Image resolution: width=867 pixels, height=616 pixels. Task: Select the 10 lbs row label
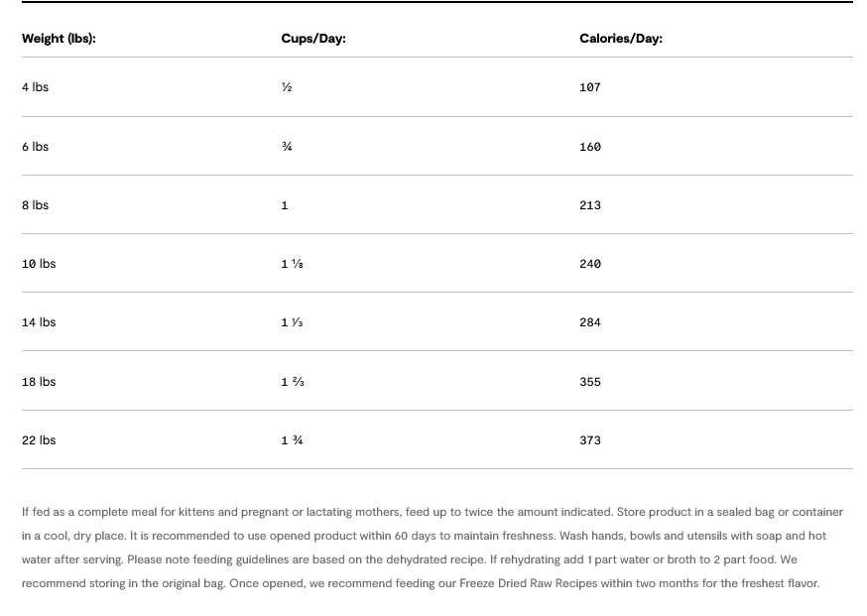pyautogui.click(x=39, y=264)
